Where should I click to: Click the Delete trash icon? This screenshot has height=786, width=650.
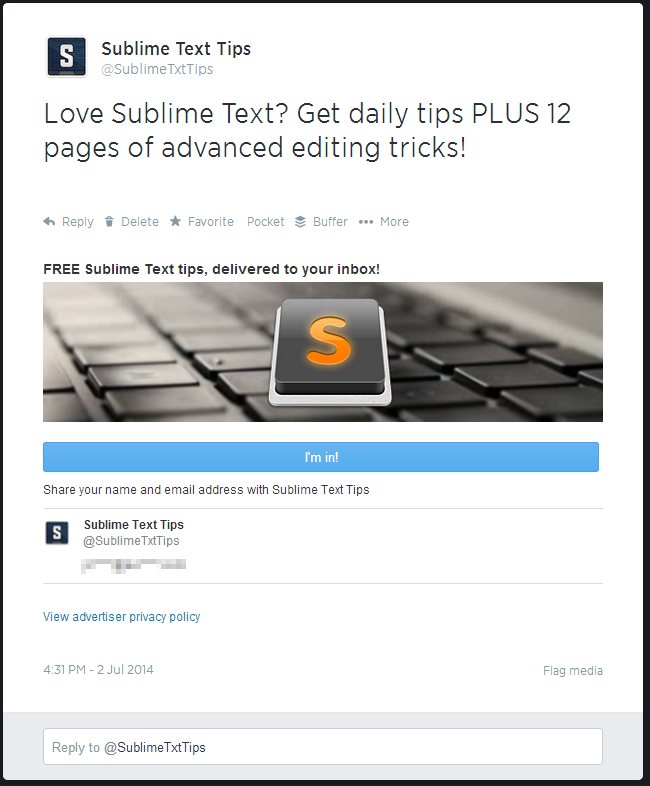click(109, 222)
